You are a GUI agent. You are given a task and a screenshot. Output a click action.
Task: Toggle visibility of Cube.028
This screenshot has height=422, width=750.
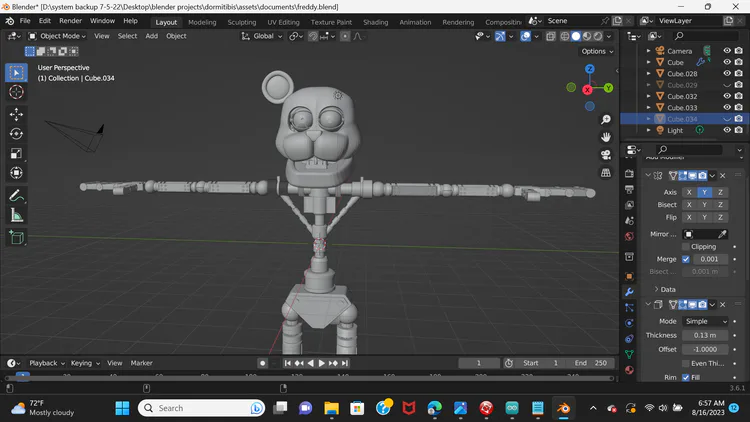pyautogui.click(x=727, y=73)
